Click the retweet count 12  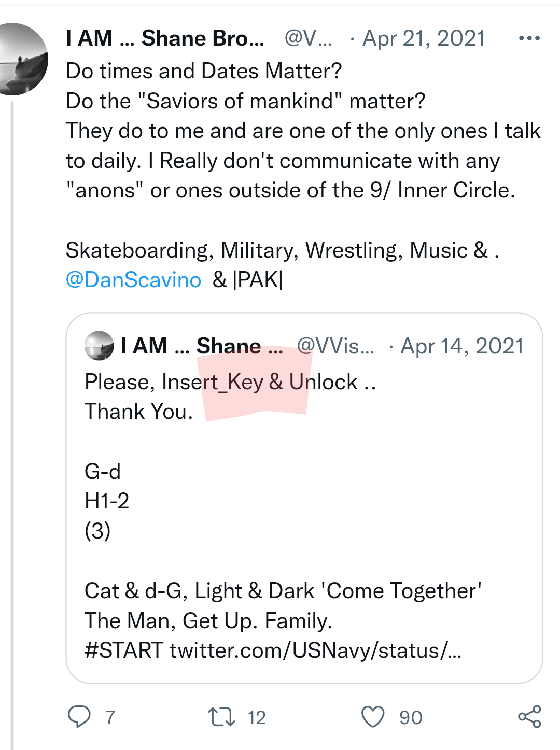pyautogui.click(x=257, y=717)
